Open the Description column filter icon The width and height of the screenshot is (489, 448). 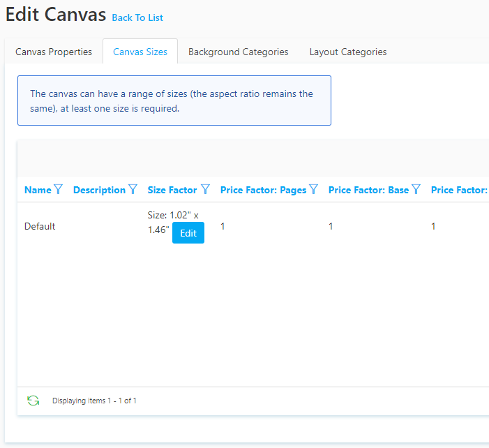(133, 189)
